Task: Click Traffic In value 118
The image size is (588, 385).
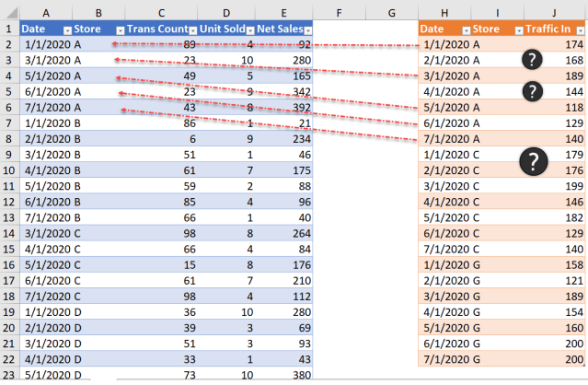Action: (x=554, y=108)
